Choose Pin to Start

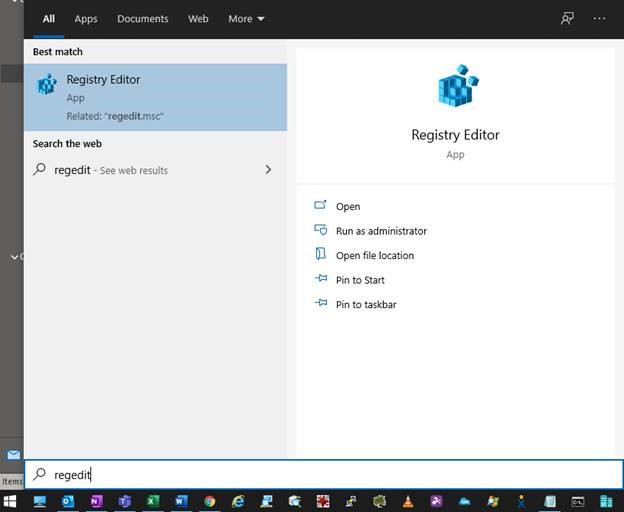(x=360, y=280)
